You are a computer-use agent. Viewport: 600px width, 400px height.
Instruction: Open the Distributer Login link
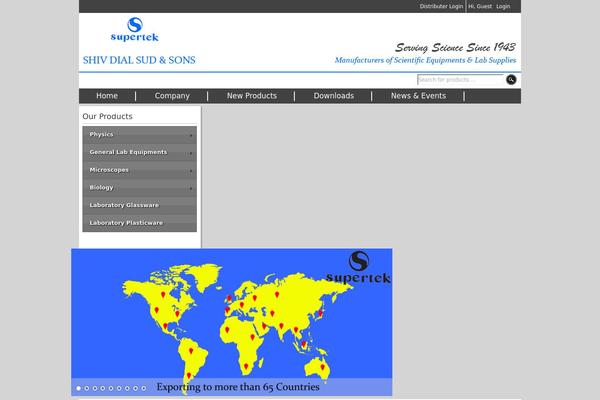point(441,6)
